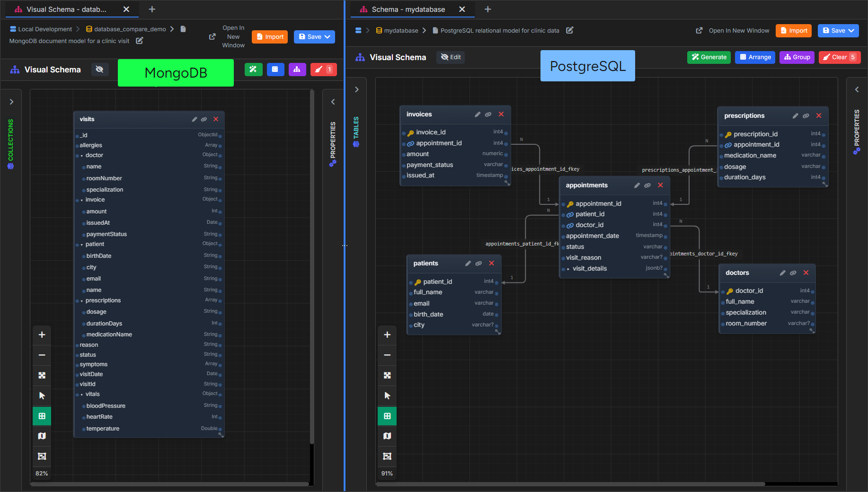Open the minimap on PostgreSQL canvas
The image size is (868, 492).
(387, 436)
